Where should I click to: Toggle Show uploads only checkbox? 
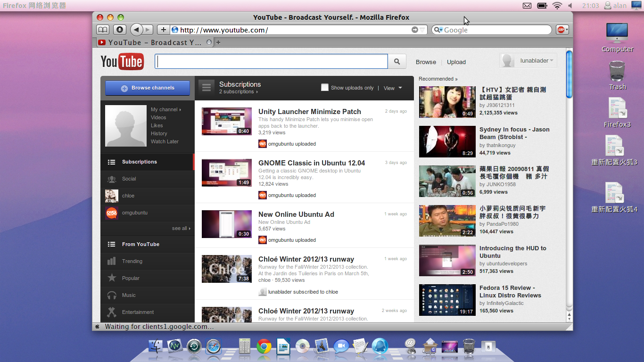pos(325,87)
